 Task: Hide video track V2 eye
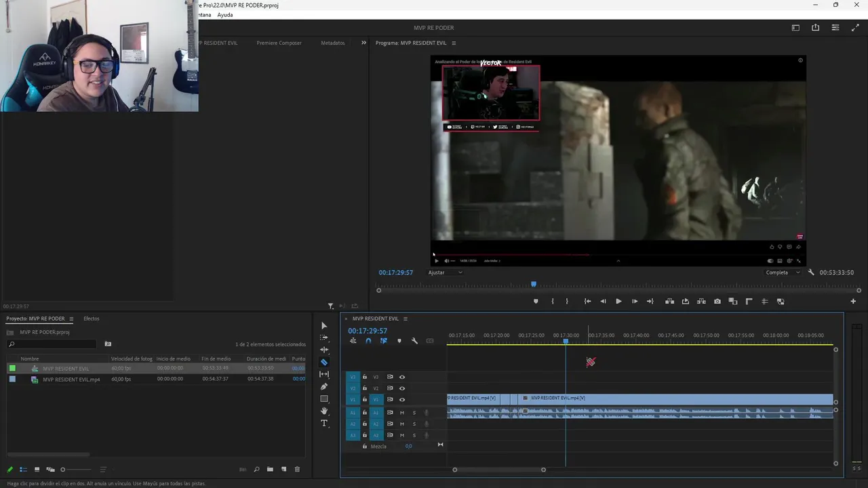(402, 388)
